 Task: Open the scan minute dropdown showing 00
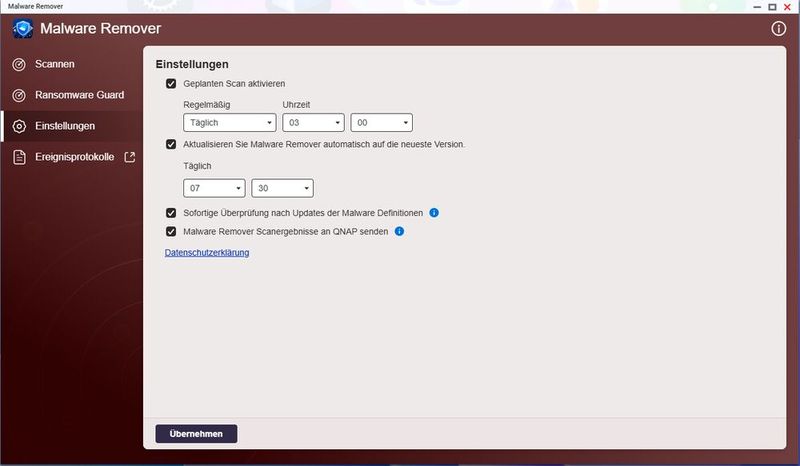tap(382, 122)
